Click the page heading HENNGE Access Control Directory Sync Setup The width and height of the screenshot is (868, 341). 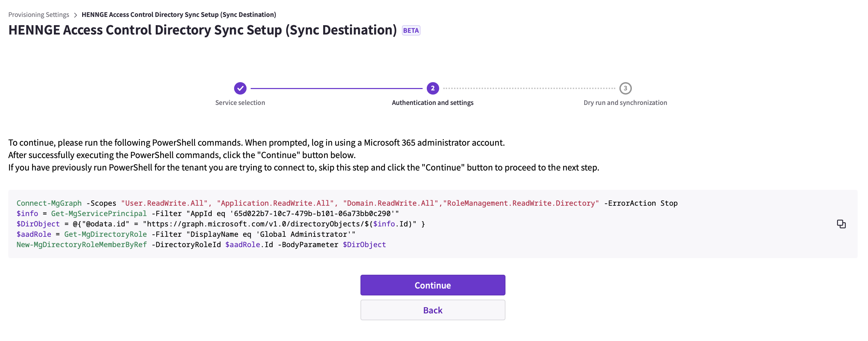203,30
